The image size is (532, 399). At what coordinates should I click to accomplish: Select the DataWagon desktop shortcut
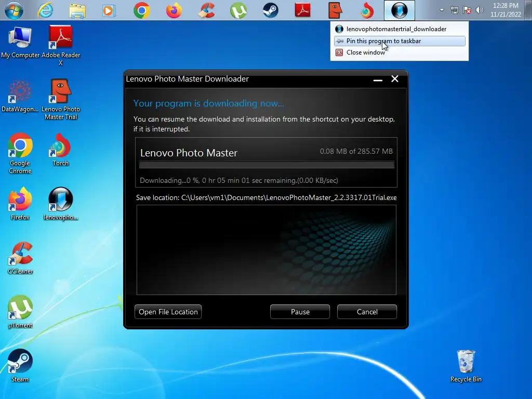pos(20,96)
